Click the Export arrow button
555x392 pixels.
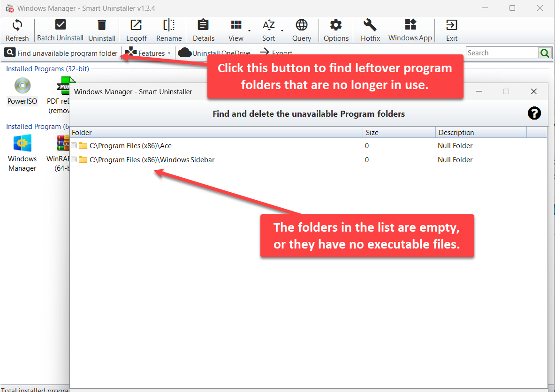tap(276, 52)
